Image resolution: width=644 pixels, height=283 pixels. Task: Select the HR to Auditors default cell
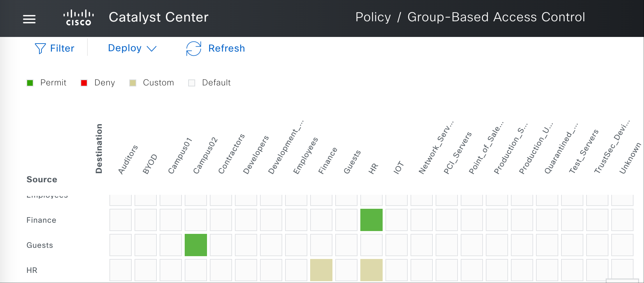(121, 270)
